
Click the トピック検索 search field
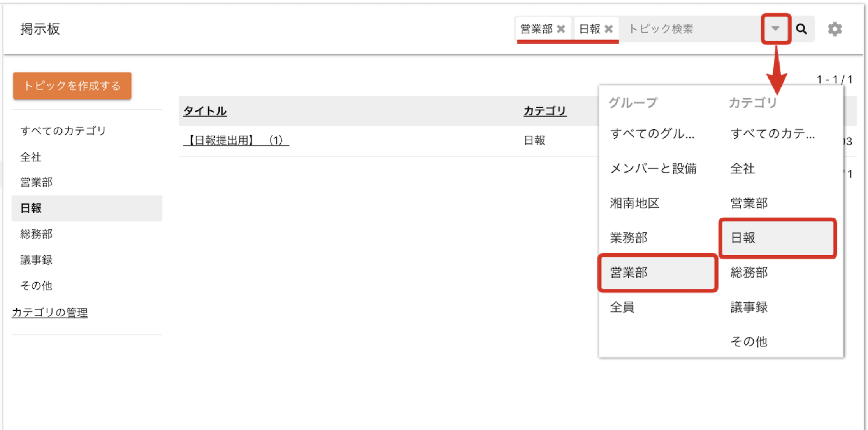[x=689, y=29]
